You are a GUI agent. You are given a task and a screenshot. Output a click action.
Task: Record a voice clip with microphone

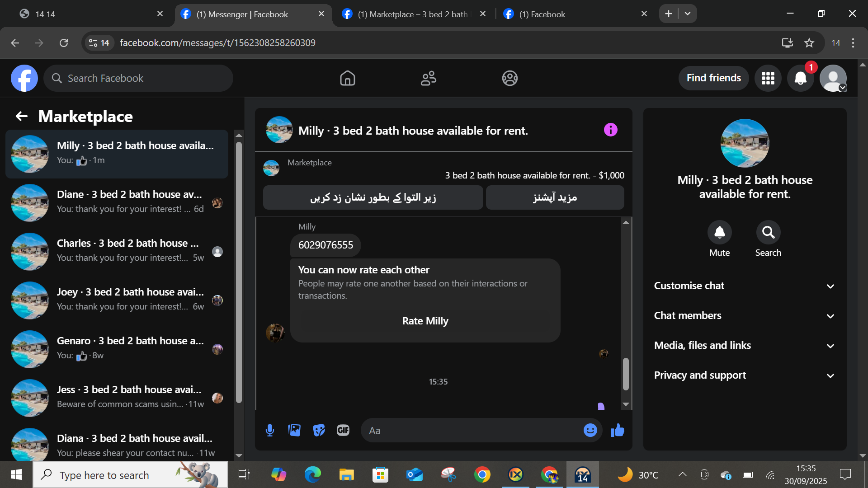[270, 430]
